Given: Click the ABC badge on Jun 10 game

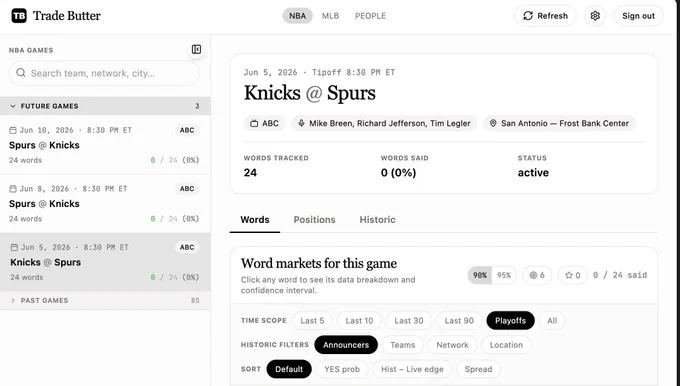Looking at the screenshot, I should click(x=187, y=130).
